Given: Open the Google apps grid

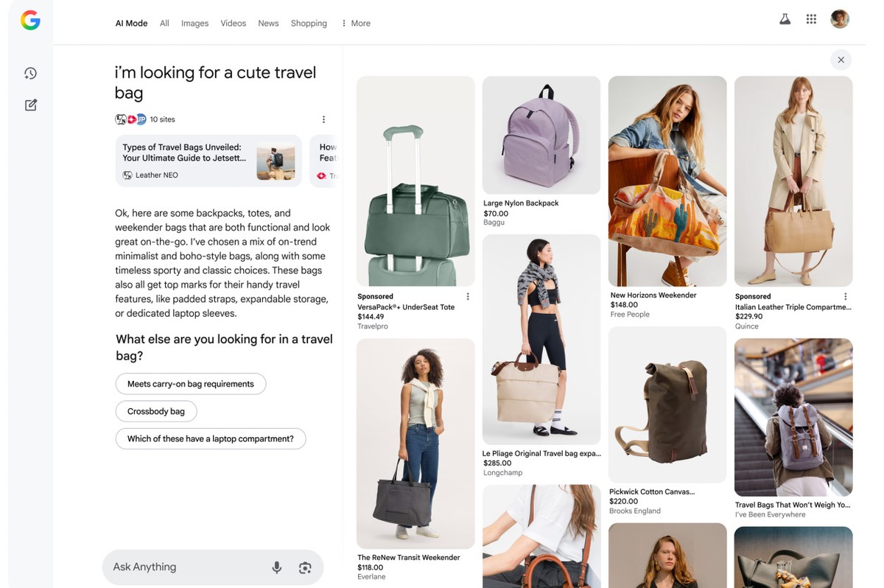Looking at the screenshot, I should click(x=811, y=20).
